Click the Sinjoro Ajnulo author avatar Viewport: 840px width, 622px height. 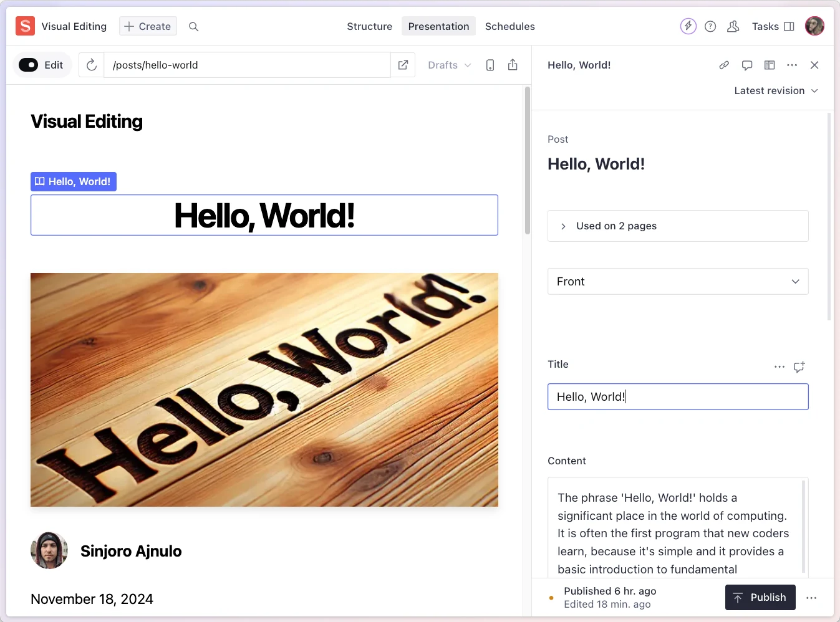pyautogui.click(x=49, y=551)
